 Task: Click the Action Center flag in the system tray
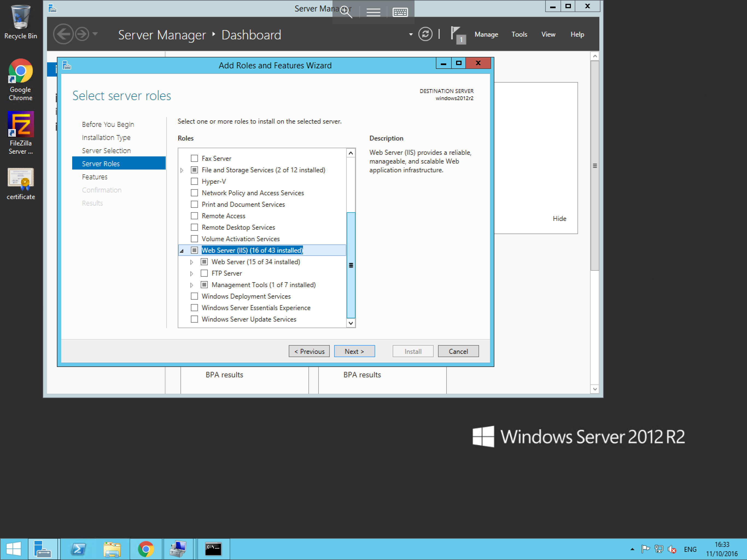pyautogui.click(x=645, y=549)
